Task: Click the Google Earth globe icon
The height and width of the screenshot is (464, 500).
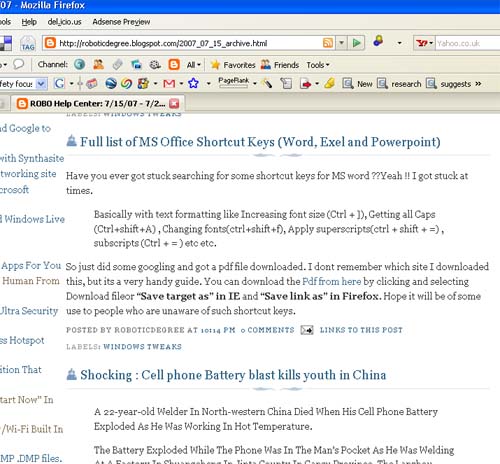Action: click(x=111, y=83)
